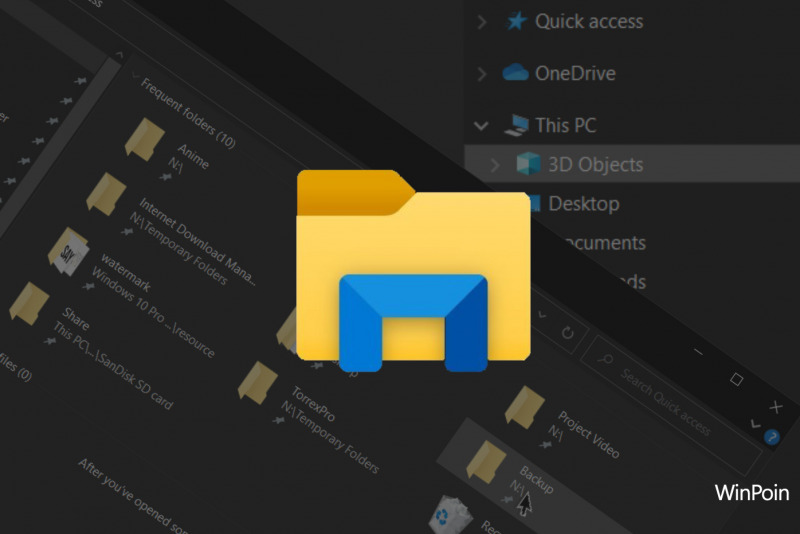The image size is (800, 534).
Task: Click the 'Project Video' folder name
Action: point(589,435)
